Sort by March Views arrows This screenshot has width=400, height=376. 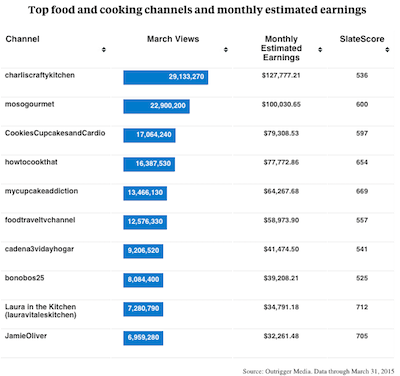(226, 50)
